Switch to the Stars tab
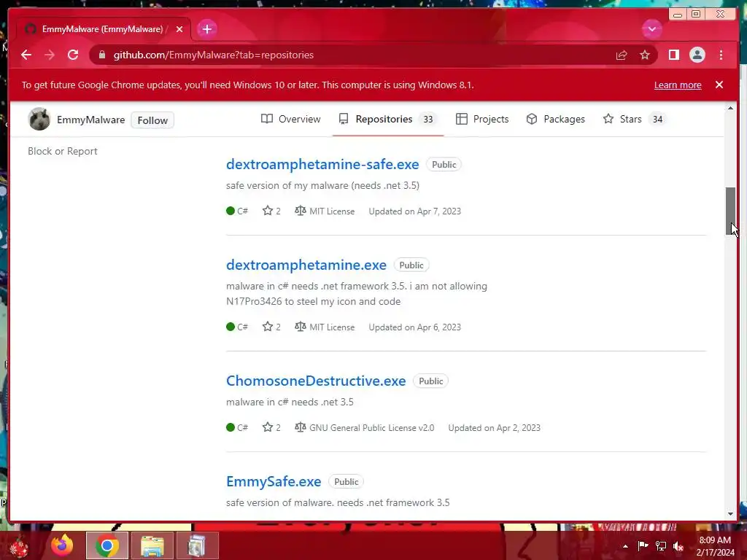This screenshot has width=747, height=560. (x=635, y=119)
